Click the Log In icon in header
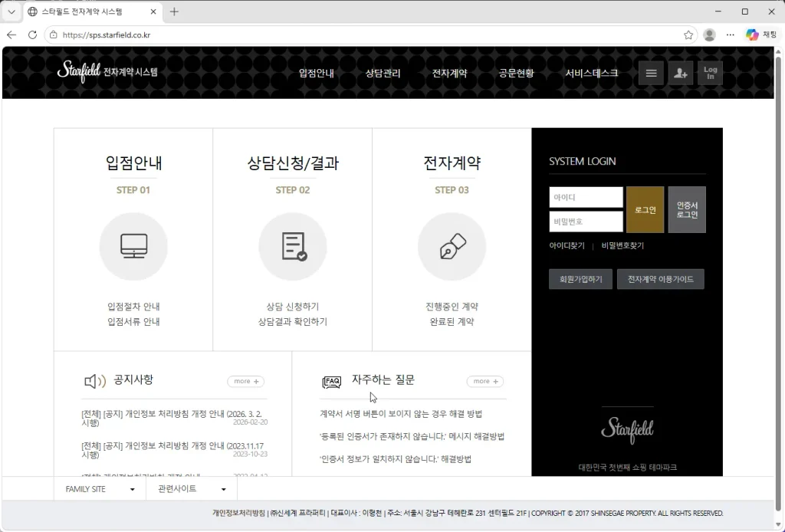Screen dimensions: 785x532 click(x=710, y=73)
